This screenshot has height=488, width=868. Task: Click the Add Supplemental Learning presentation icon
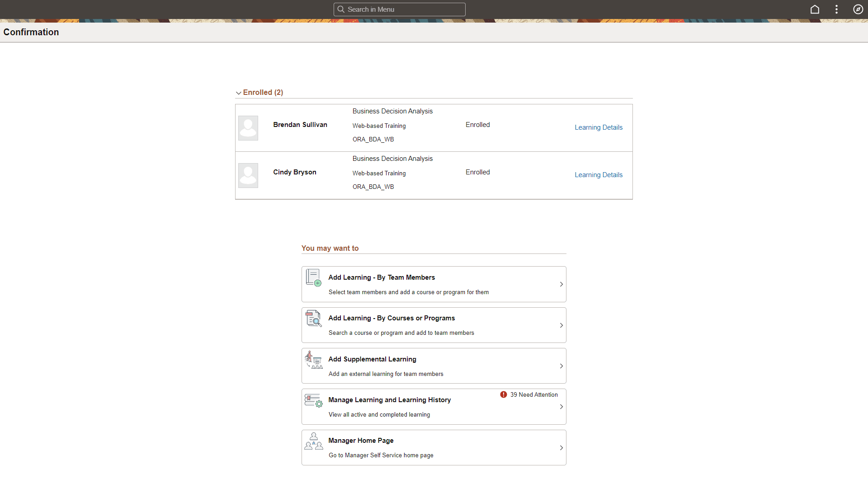coord(313,359)
